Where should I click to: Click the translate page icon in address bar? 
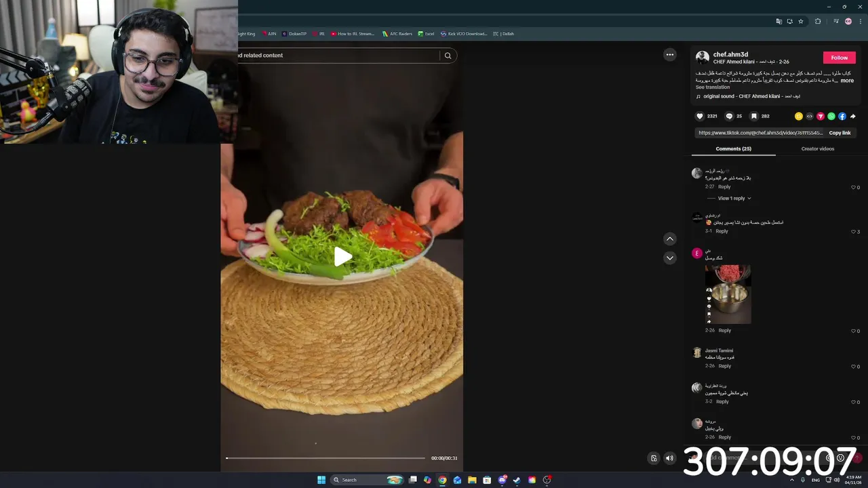point(779,21)
